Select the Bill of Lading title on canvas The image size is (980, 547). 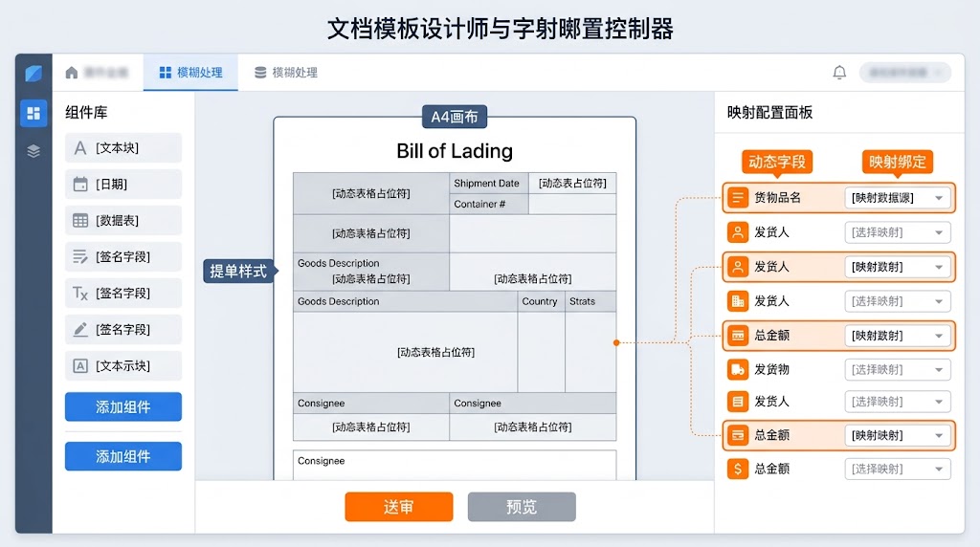(x=455, y=151)
